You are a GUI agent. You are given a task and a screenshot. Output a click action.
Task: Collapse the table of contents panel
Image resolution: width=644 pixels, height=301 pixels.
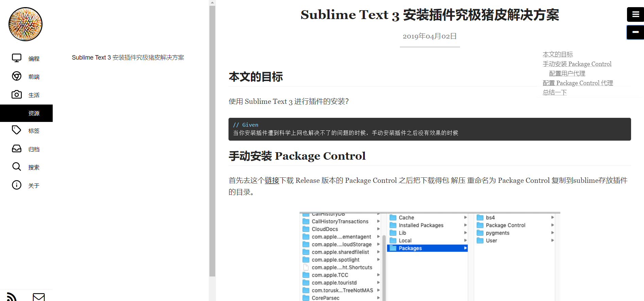pyautogui.click(x=635, y=32)
